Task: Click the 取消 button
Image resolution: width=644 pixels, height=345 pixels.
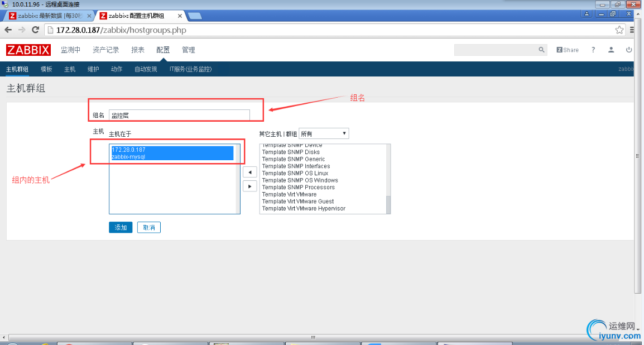Action: 148,228
